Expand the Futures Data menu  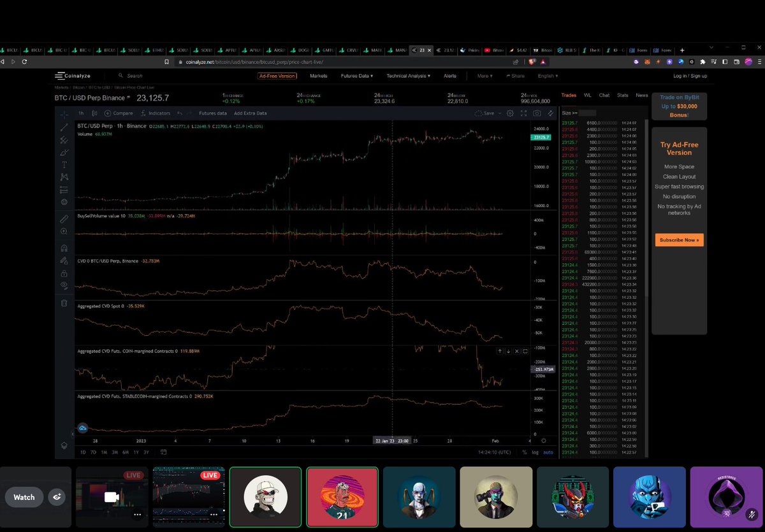[x=357, y=76]
